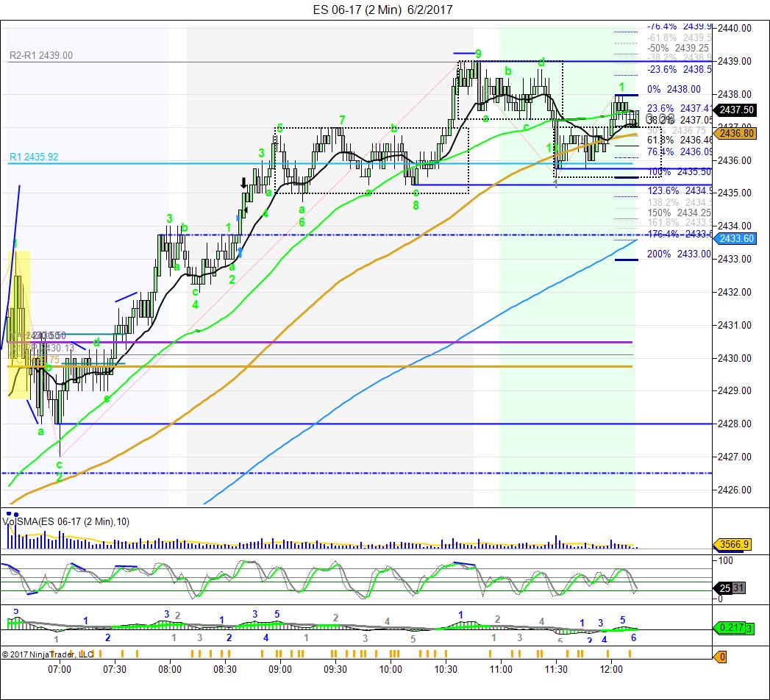Select the green wave label 9 at the high
Image resolution: width=770 pixels, height=700 pixels.
coord(478,54)
